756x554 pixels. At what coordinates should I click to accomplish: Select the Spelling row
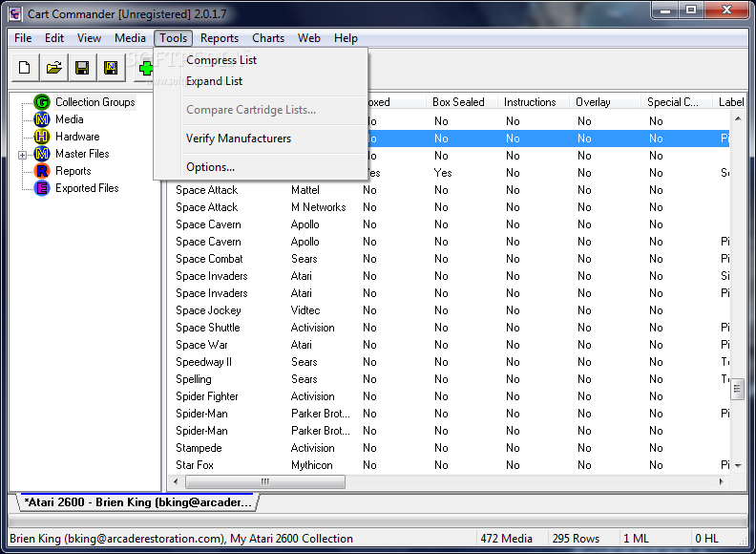tap(449, 379)
